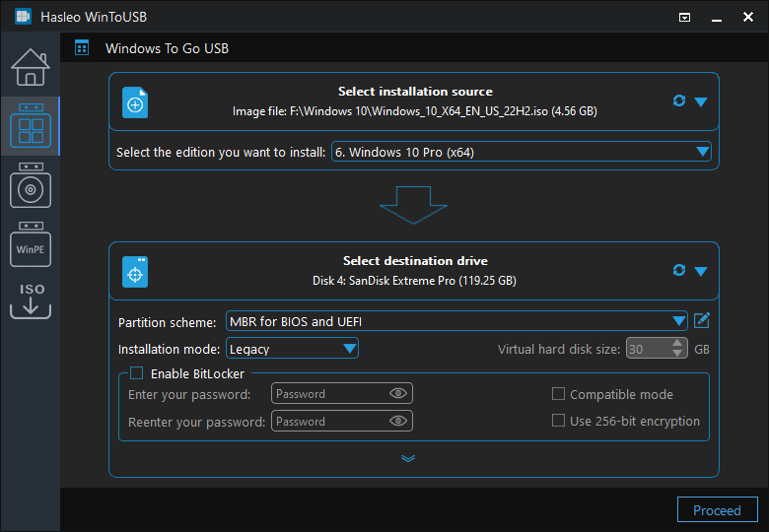Click the Proceed button
The width and height of the screenshot is (769, 532).
pyautogui.click(x=718, y=510)
